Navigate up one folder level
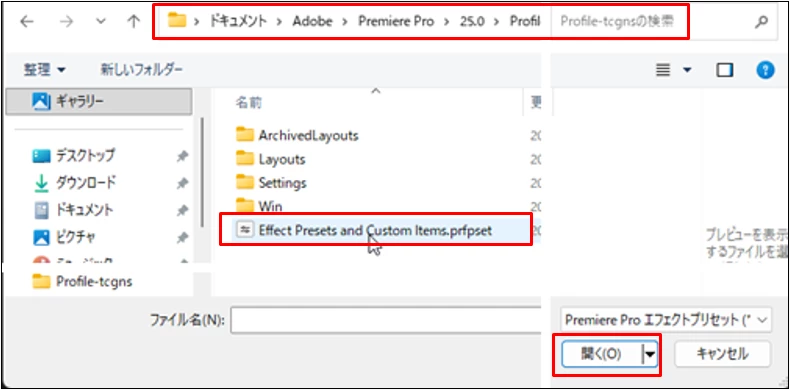790x390 pixels. (x=133, y=22)
